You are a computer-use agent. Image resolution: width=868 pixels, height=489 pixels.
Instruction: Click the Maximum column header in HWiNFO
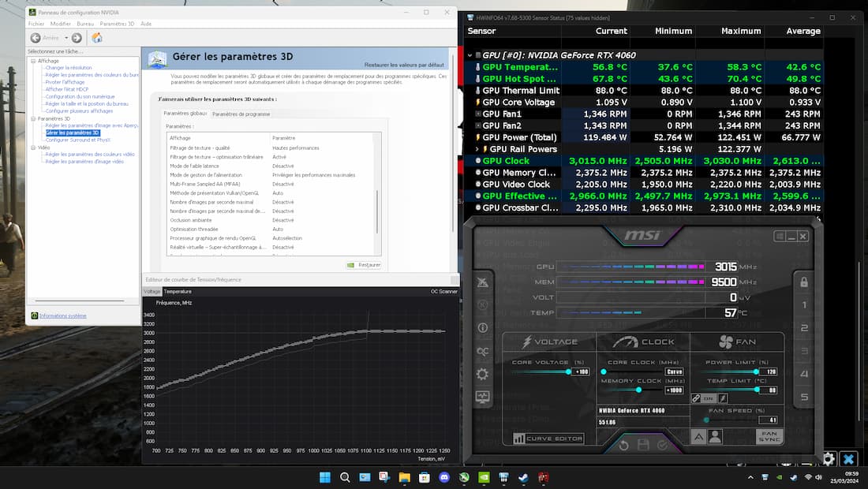741,31
